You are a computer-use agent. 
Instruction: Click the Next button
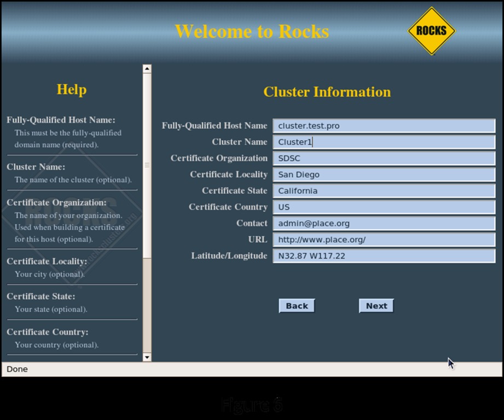[376, 306]
